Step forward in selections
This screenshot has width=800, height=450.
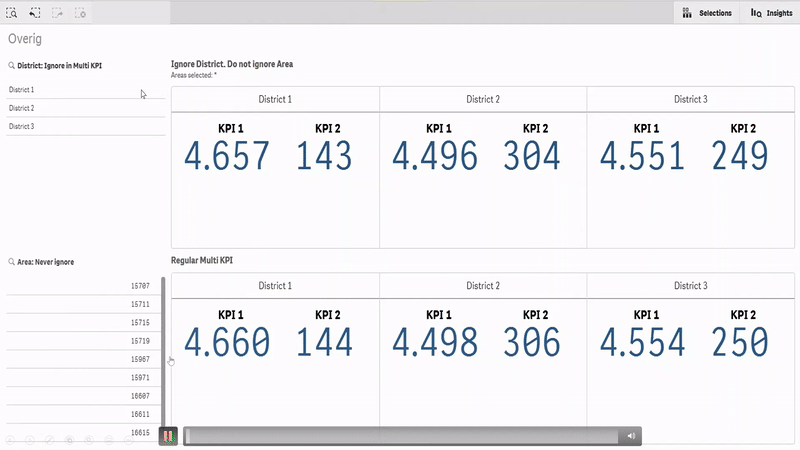pyautogui.click(x=57, y=13)
